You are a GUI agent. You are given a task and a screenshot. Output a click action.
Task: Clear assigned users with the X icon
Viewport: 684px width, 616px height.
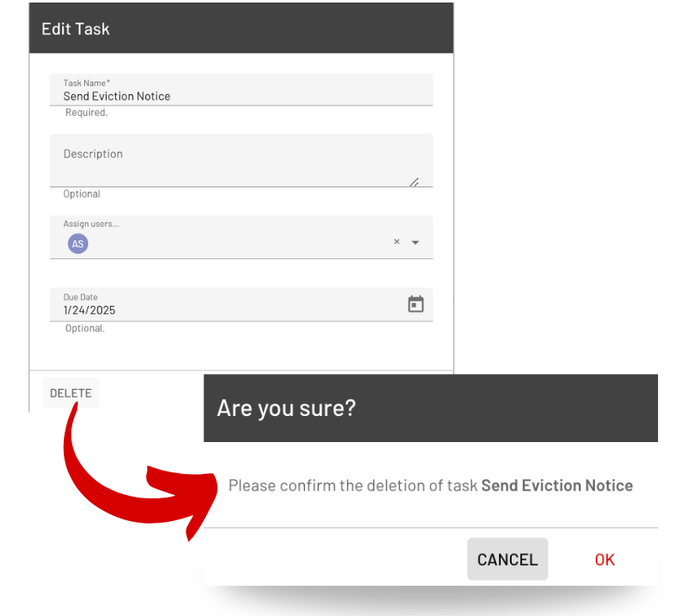pos(397,241)
